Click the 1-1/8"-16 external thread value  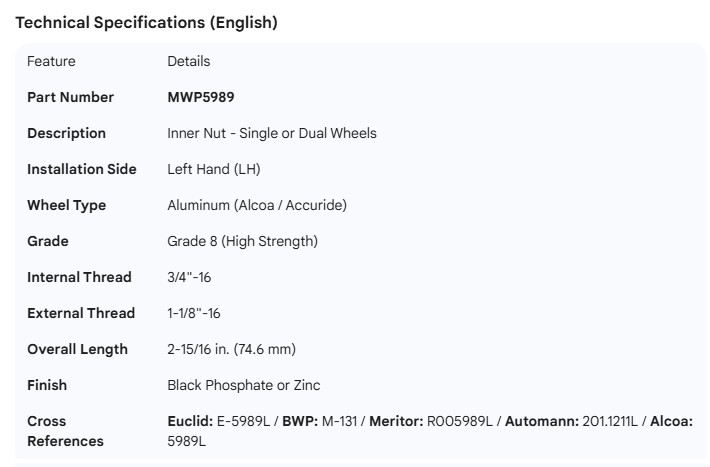tap(194, 314)
